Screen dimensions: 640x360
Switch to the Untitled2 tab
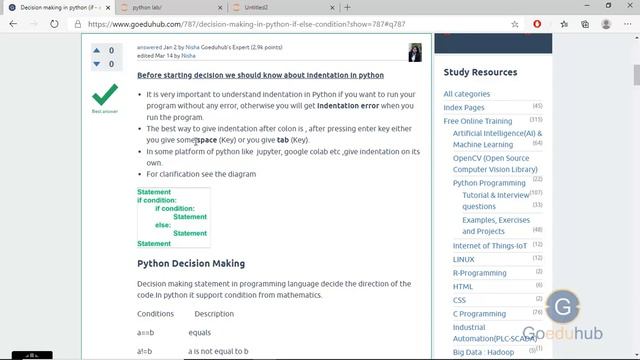coord(284,7)
